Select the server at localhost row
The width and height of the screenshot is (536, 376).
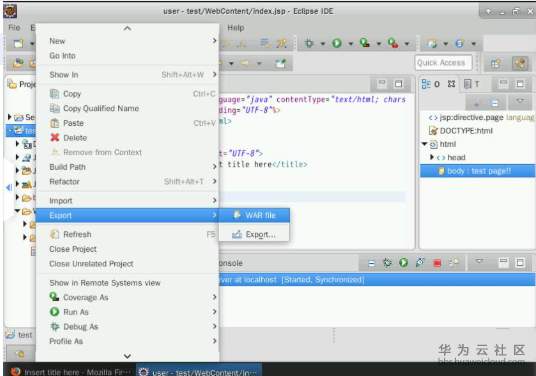point(377,280)
